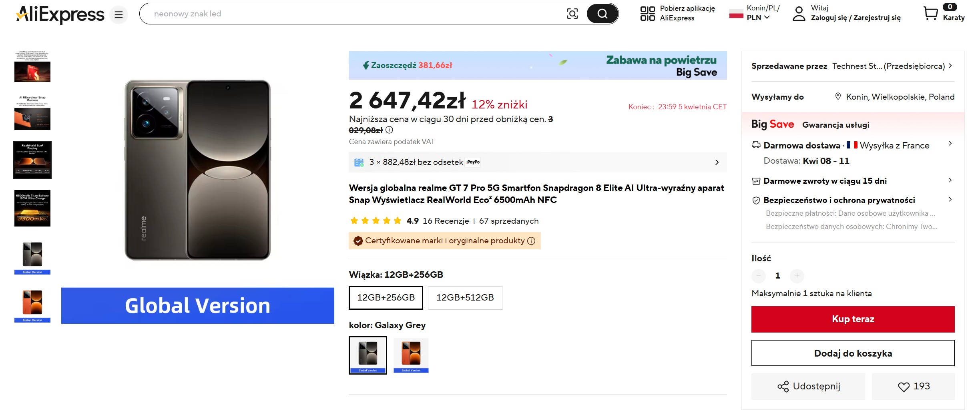Click the info icon beside certified brands

point(531,241)
